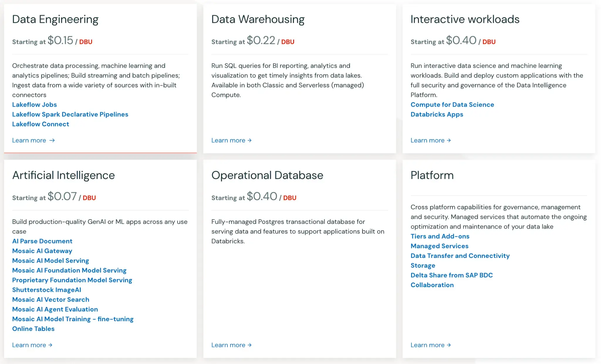Click Data Transfer and Connectivity link
This screenshot has width=601, height=364.
click(460, 256)
